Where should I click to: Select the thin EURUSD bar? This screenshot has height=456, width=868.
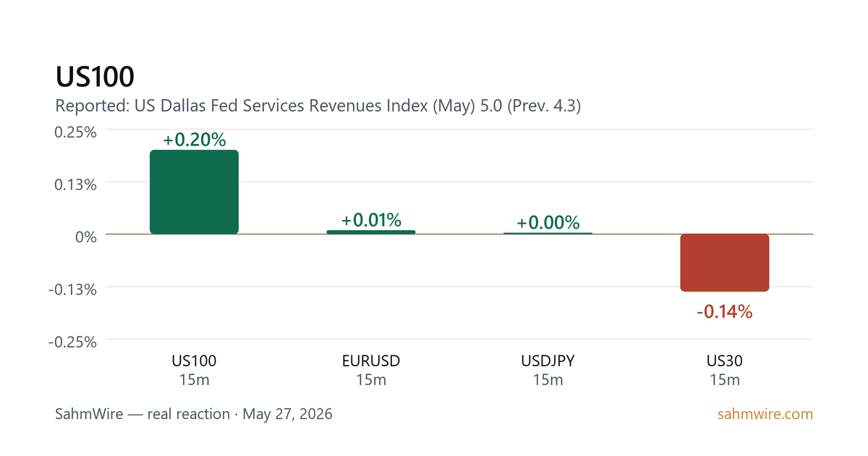pyautogui.click(x=371, y=232)
